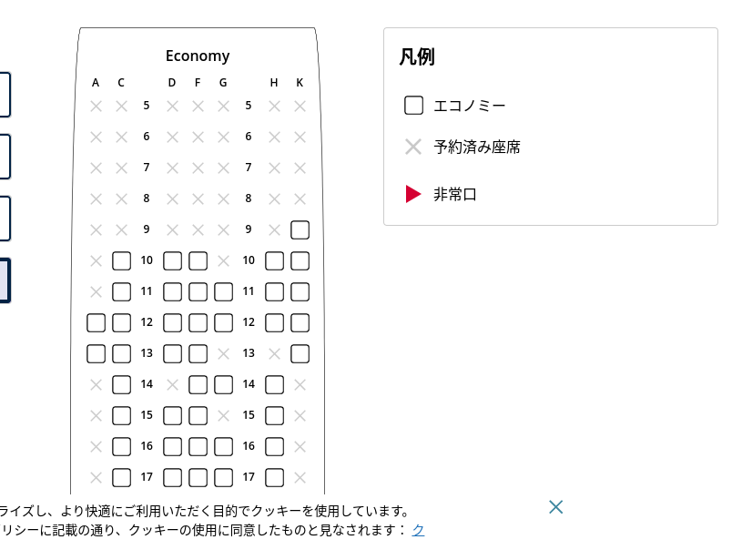Screen dimensions: 742x560
Task: Click the crossed-out booked seat 9H
Action: click(x=274, y=229)
